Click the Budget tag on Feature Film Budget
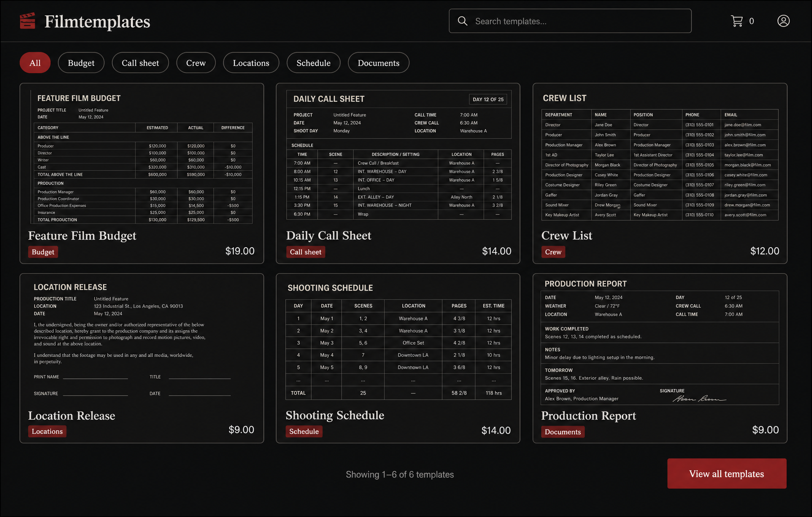The height and width of the screenshot is (517, 812). (x=43, y=252)
